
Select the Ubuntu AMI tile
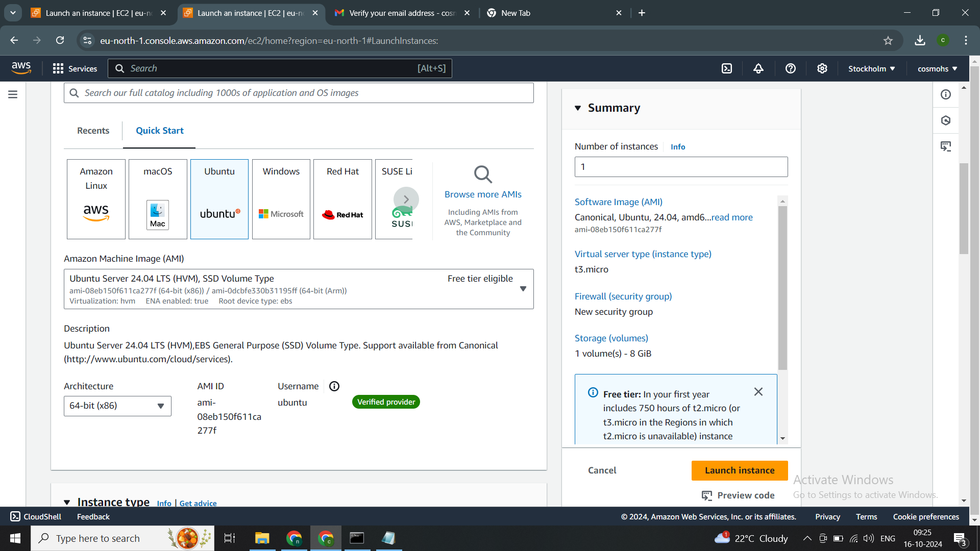click(219, 199)
